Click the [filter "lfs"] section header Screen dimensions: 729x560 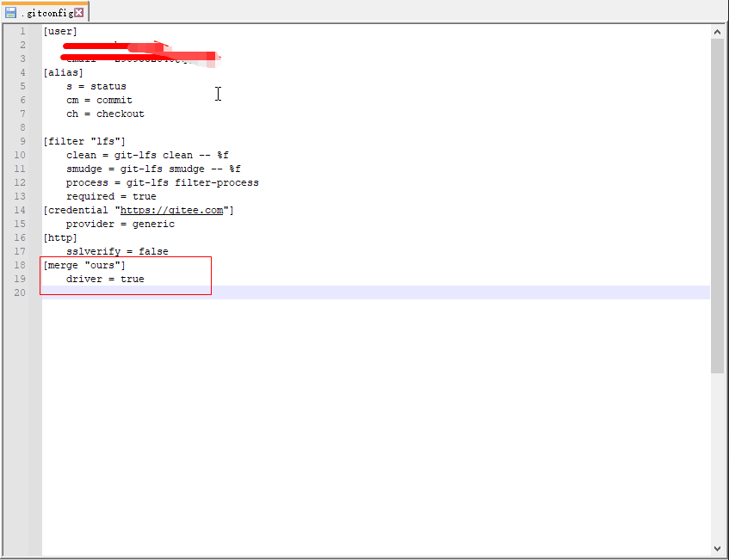(84, 141)
